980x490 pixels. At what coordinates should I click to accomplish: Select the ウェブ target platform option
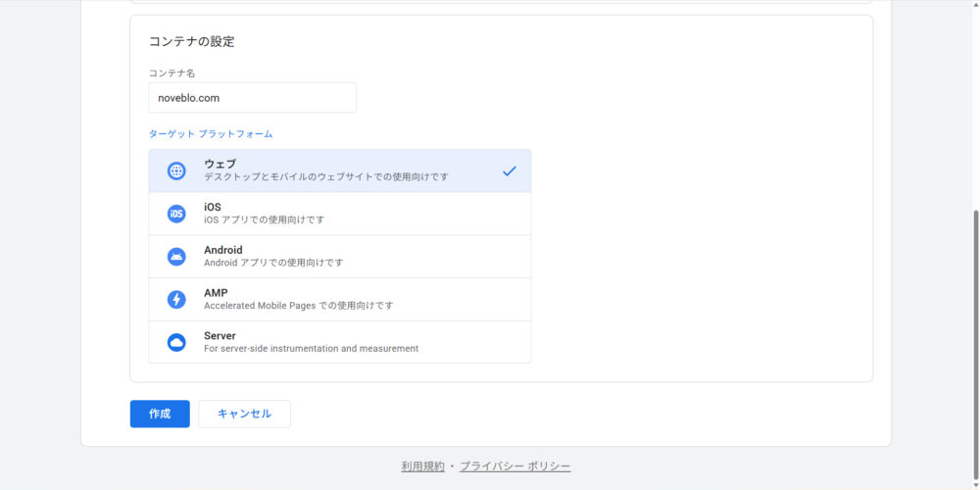pyautogui.click(x=339, y=171)
